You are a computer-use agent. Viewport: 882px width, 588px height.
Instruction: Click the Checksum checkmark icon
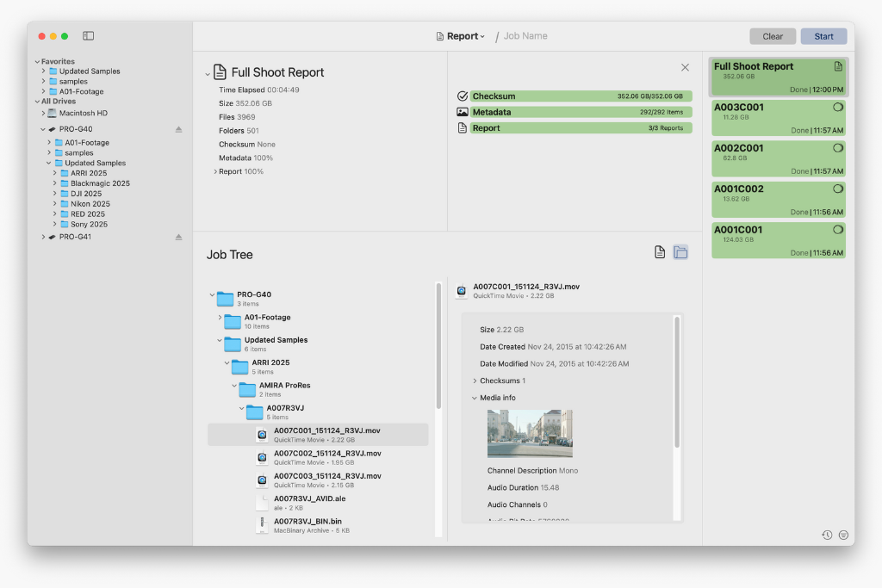[463, 96]
